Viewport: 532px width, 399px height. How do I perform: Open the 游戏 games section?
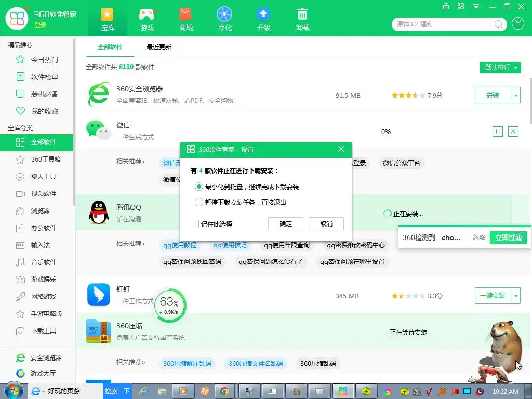coord(147,19)
